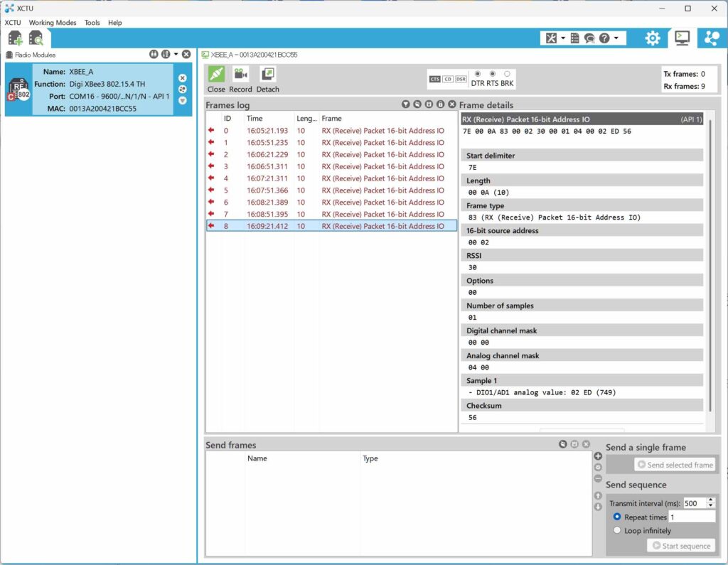728x565 pixels.
Task: Expand the Tools wrench dropdown arrow
Action: 563,38
